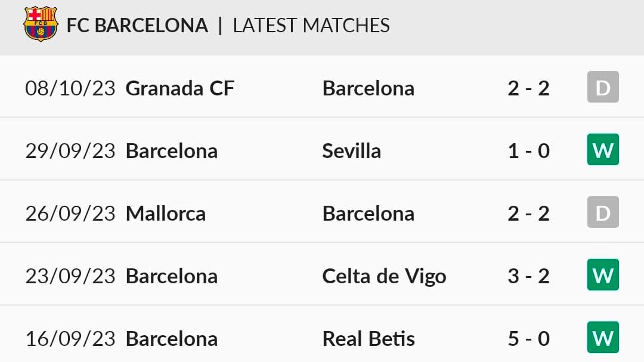
Task: Click the draw badge for Mallorca match
Action: pos(603,212)
